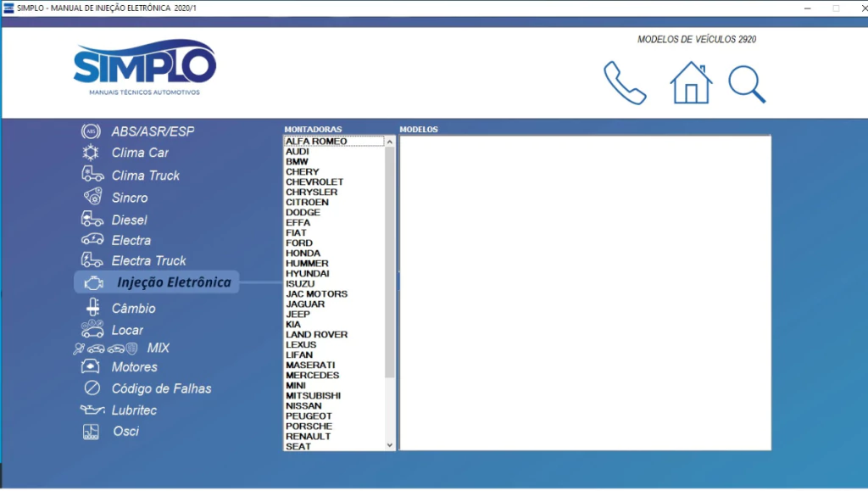Click Montadoras list scroll down arrow
The height and width of the screenshot is (491, 868).
[x=390, y=445]
